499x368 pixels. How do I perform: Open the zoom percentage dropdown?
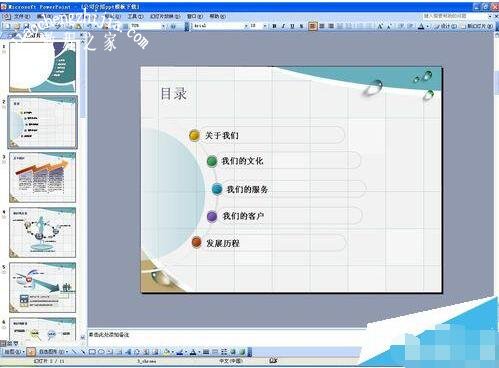[x=163, y=26]
